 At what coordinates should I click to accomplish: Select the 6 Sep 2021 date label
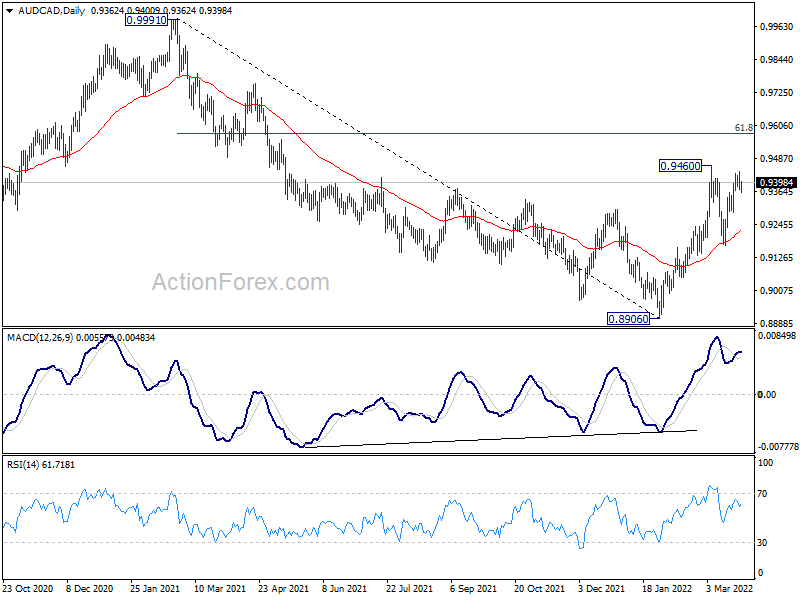pyautogui.click(x=473, y=589)
